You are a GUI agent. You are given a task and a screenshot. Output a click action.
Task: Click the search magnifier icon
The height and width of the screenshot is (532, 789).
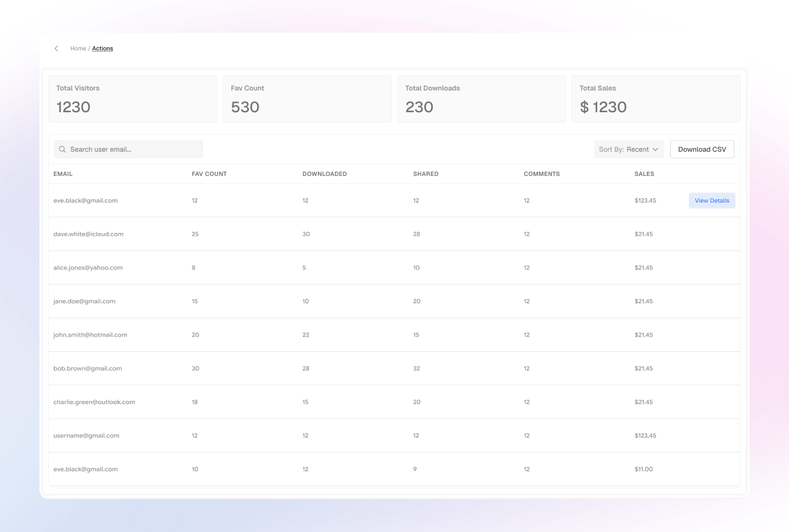63,149
